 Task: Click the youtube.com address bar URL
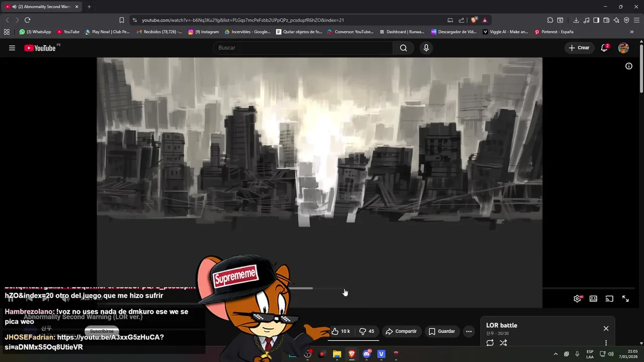pyautogui.click(x=243, y=20)
